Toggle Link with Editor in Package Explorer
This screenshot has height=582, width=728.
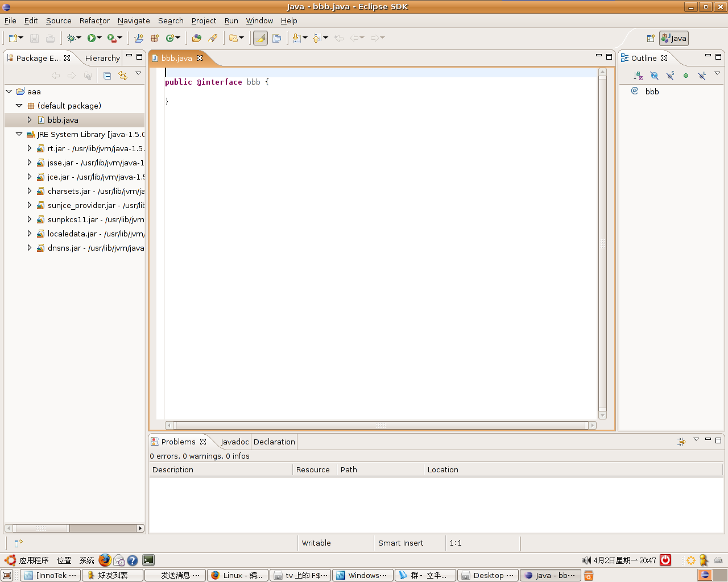point(123,76)
